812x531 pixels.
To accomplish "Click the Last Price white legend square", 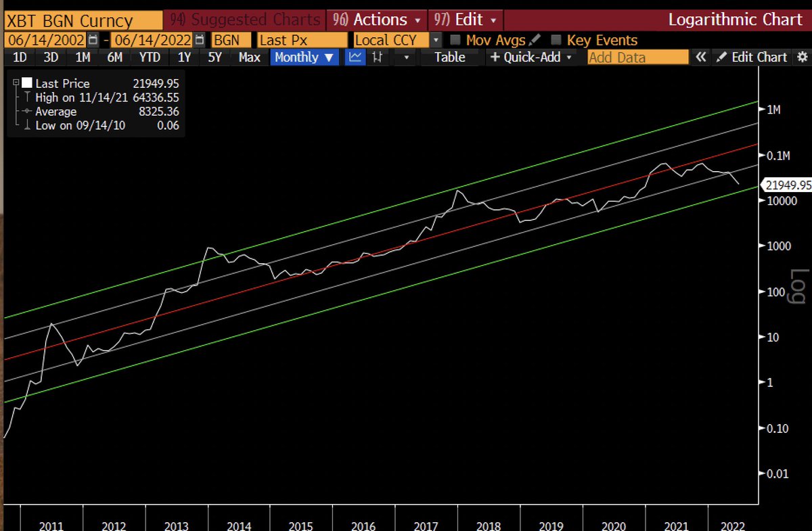I will click(x=26, y=83).
